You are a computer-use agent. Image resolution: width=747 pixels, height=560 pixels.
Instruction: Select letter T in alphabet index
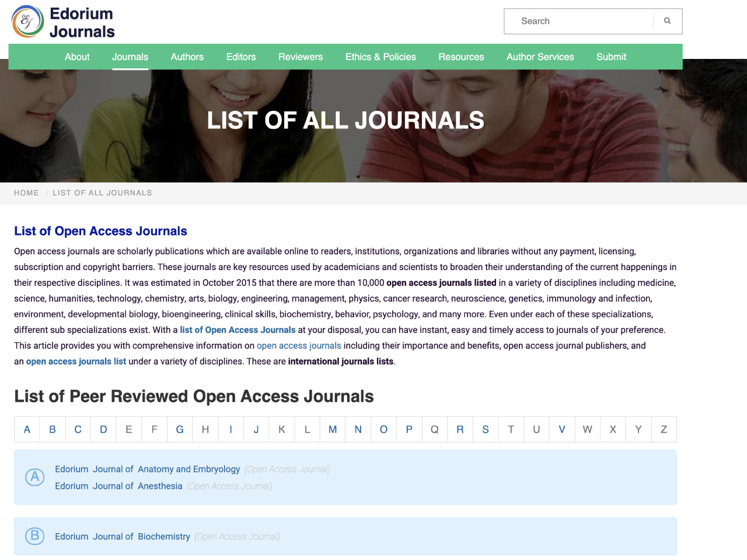511,429
